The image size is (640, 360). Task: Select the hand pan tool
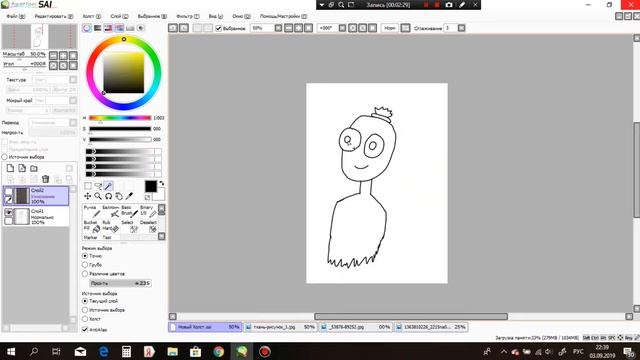tap(119, 196)
